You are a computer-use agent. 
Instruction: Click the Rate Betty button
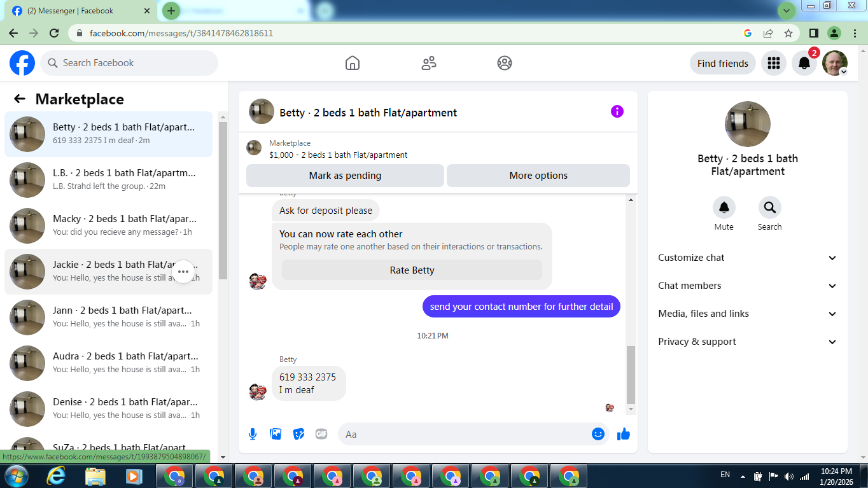click(412, 270)
